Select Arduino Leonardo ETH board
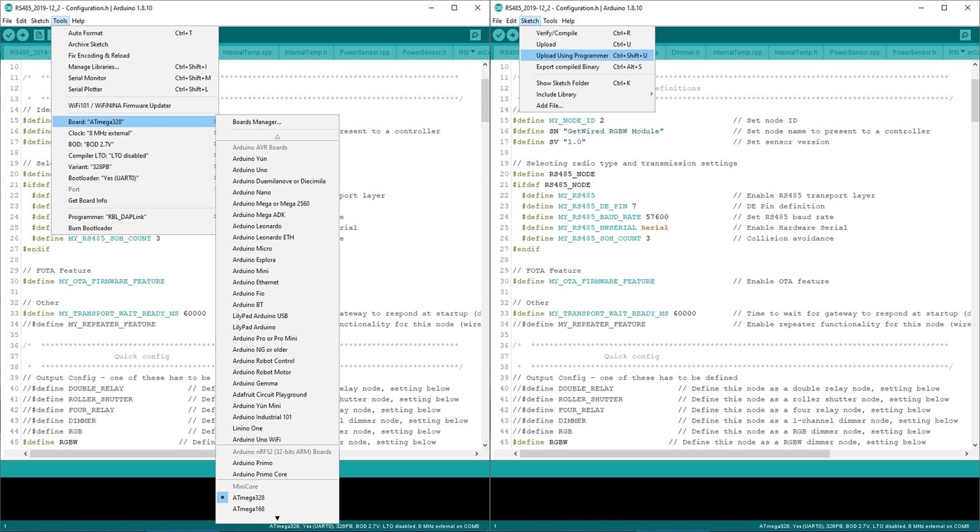 (278, 237)
